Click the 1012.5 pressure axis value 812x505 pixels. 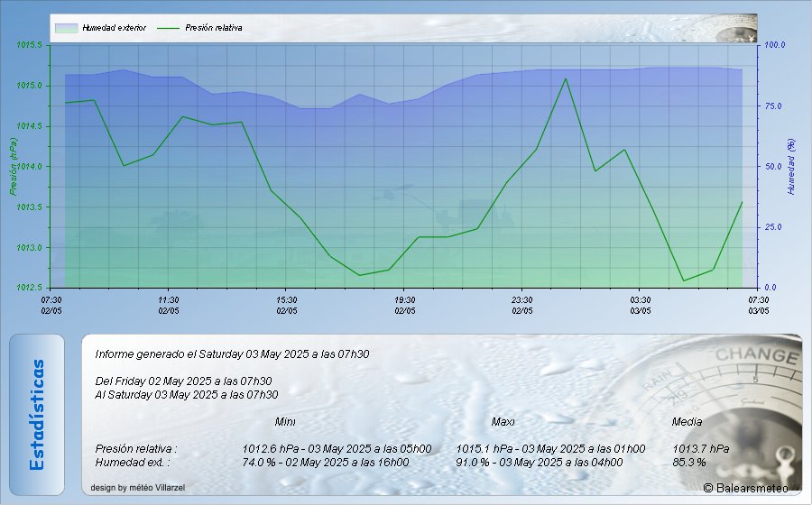pos(29,288)
